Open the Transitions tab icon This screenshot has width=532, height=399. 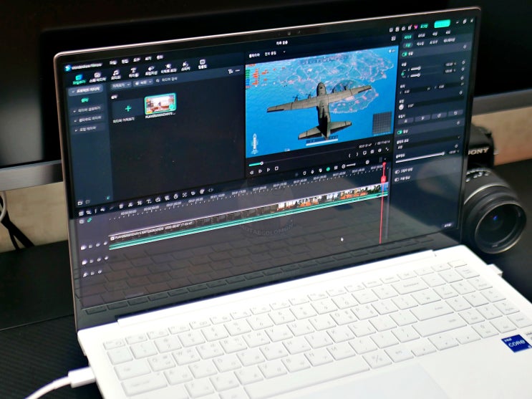151,71
